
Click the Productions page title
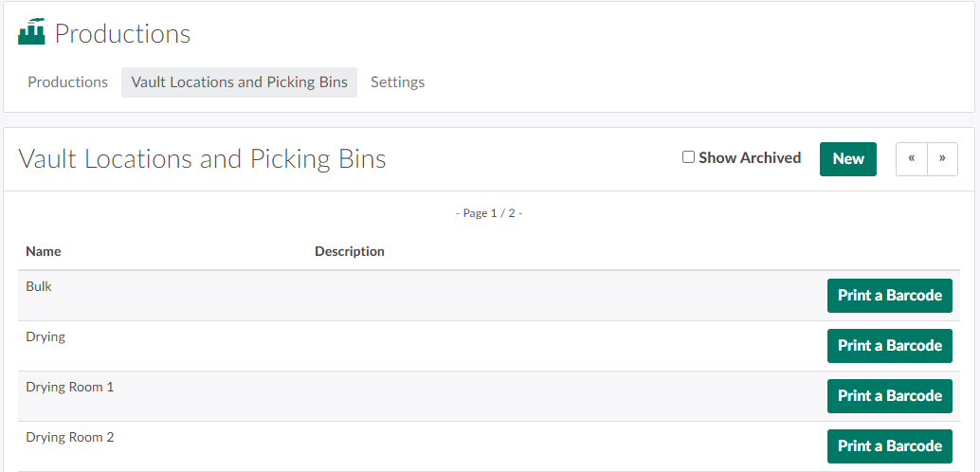click(122, 34)
